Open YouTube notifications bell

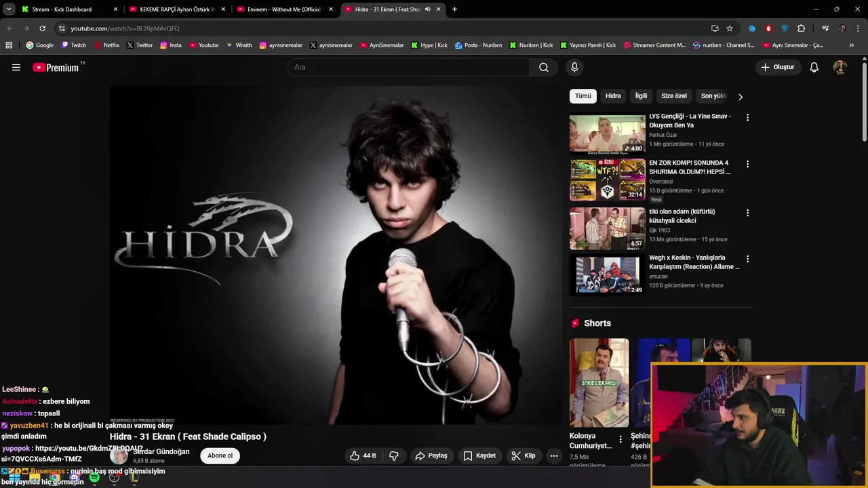(814, 67)
